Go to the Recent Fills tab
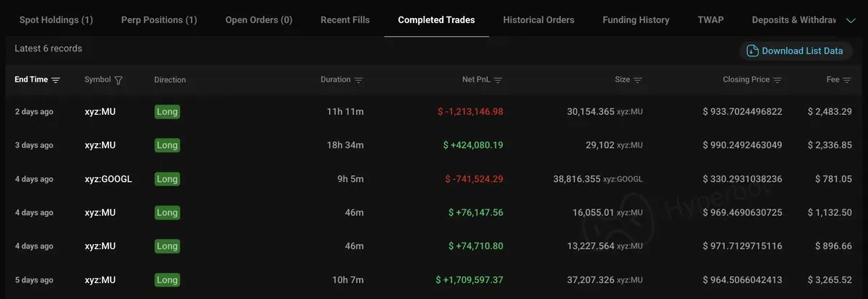The image size is (868, 299). (x=345, y=19)
